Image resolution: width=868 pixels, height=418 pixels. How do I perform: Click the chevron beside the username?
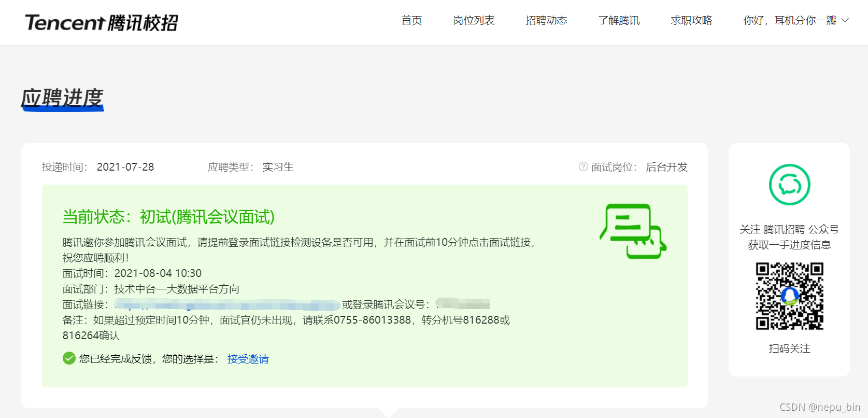coord(845,20)
